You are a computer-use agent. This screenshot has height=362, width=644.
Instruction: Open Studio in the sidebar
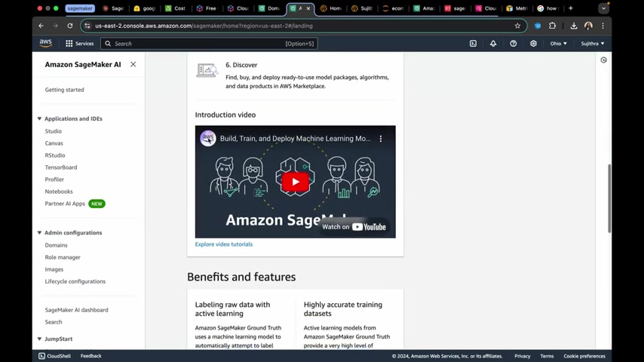tap(54, 131)
